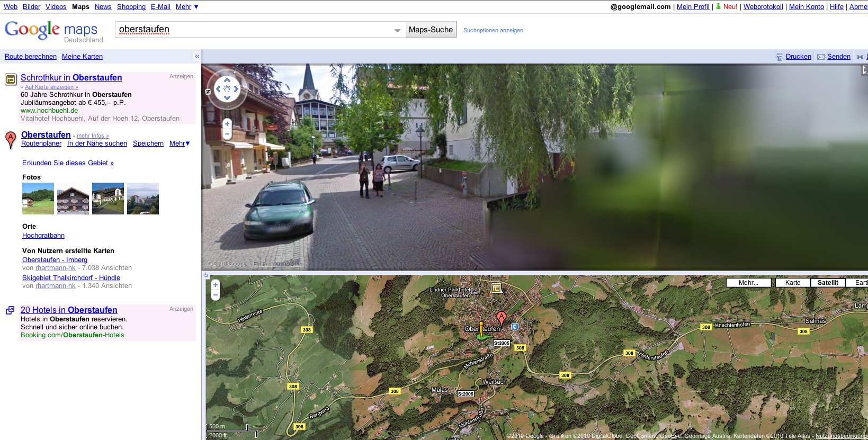Show search options via Suchoptionen anzeigen
Image resolution: width=868 pixels, height=440 pixels.
[x=493, y=30]
